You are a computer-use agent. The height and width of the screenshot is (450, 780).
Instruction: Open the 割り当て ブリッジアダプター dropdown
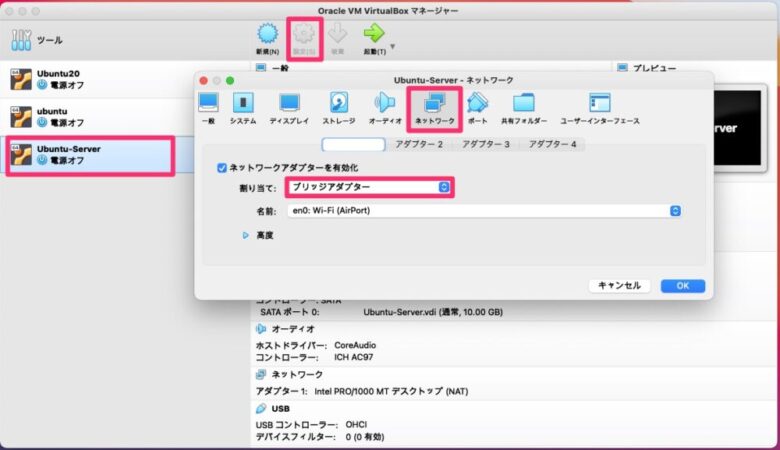pyautogui.click(x=370, y=187)
